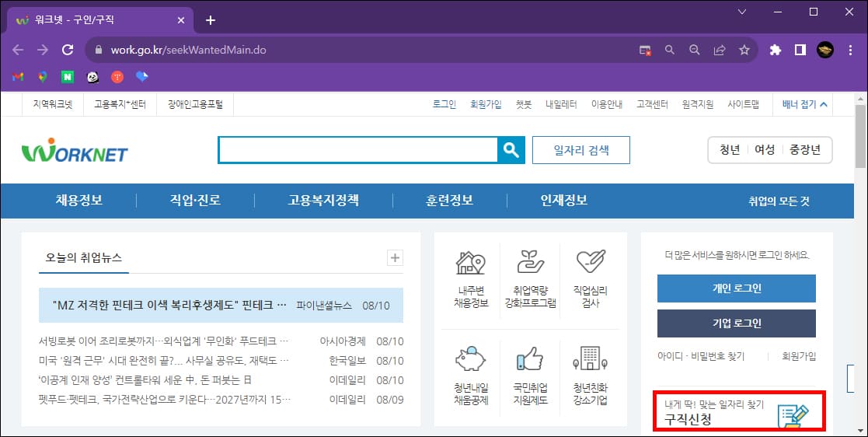This screenshot has width=868, height=437.
Task: Select the 여성 category link
Action: [x=765, y=150]
